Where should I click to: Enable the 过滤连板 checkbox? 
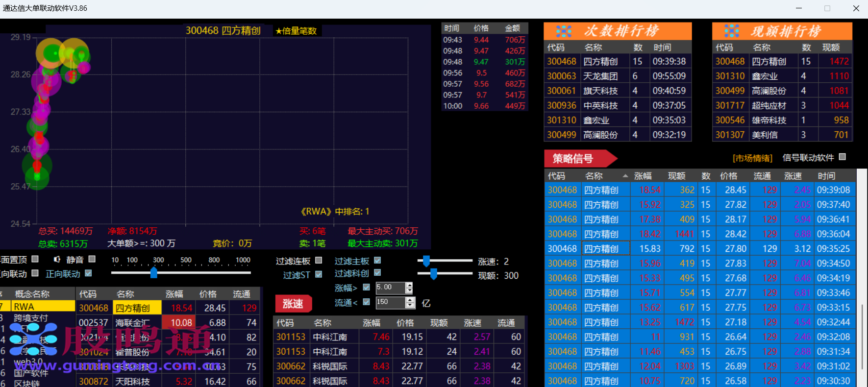[319, 260]
